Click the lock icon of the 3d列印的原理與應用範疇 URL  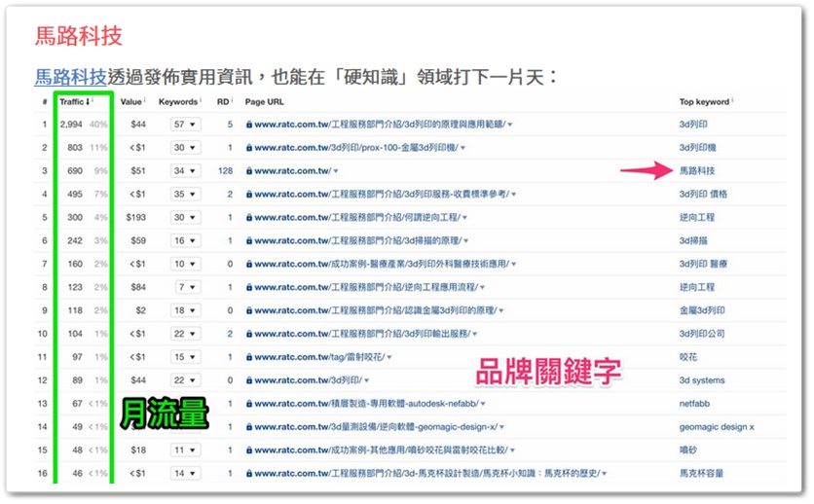coord(249,125)
